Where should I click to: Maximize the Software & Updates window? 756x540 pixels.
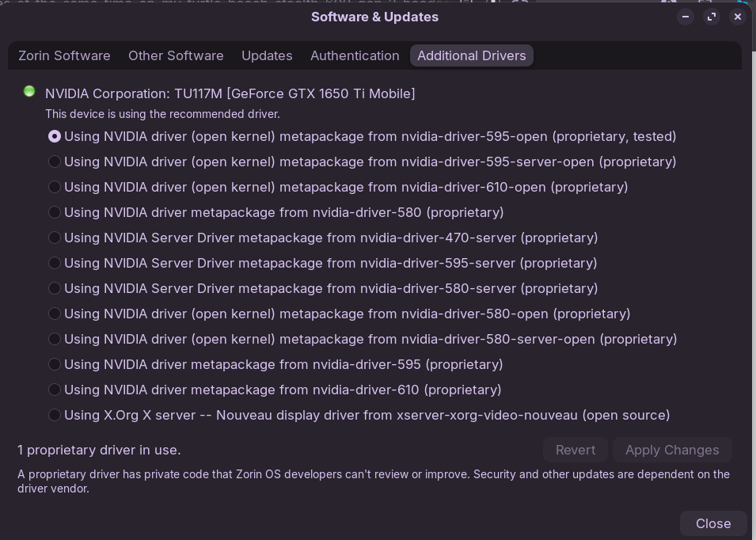711,17
